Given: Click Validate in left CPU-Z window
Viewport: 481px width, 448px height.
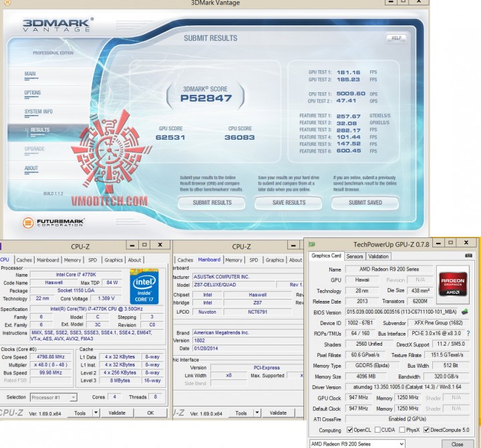Looking at the screenshot, I should [x=117, y=413].
